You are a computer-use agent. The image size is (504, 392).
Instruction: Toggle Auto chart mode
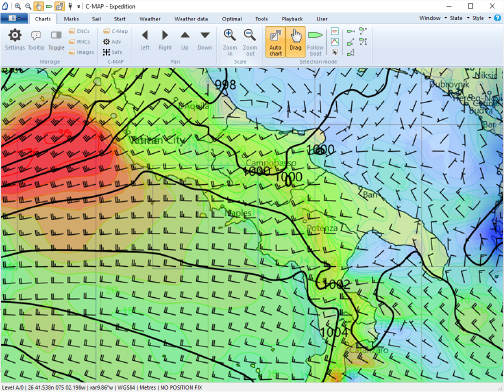pyautogui.click(x=275, y=42)
